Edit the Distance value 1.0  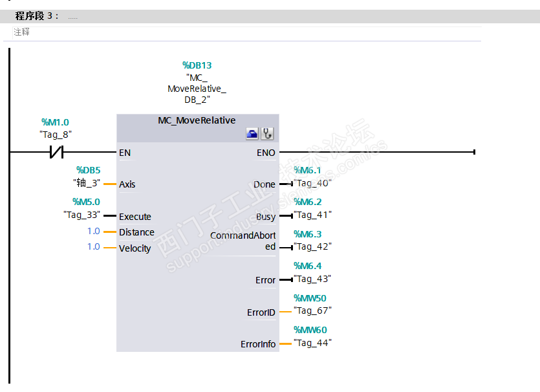coord(93,231)
